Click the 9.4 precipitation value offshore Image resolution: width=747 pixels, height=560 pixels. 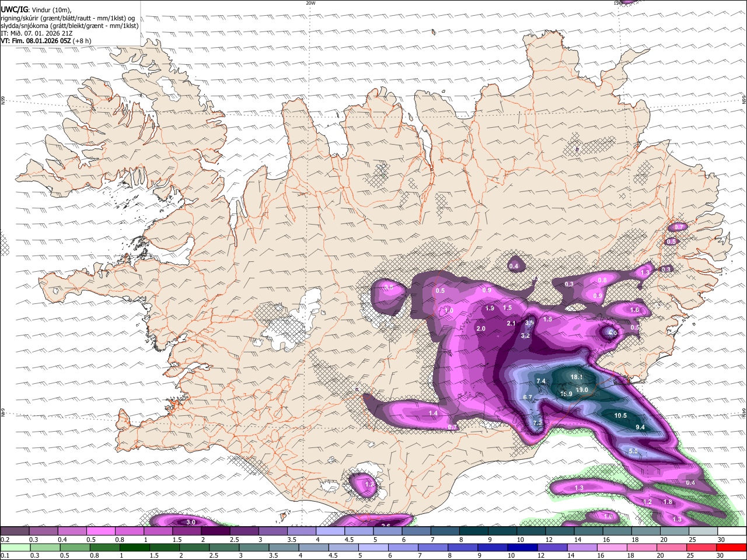coord(640,427)
